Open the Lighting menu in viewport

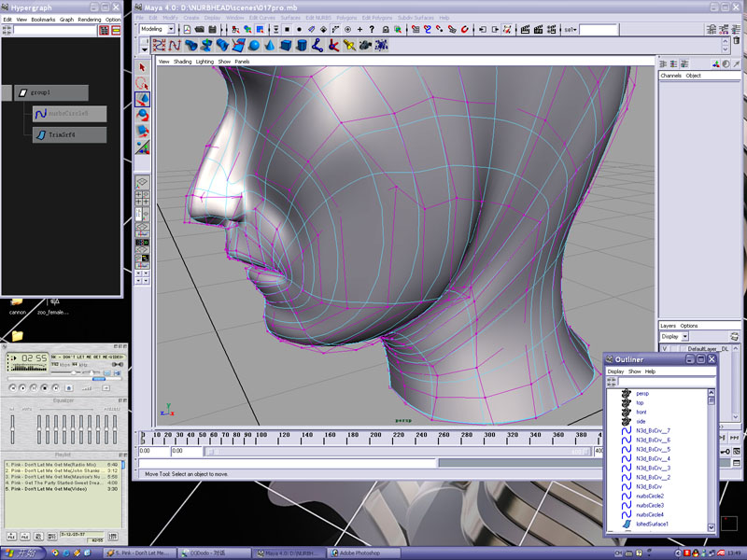[204, 62]
